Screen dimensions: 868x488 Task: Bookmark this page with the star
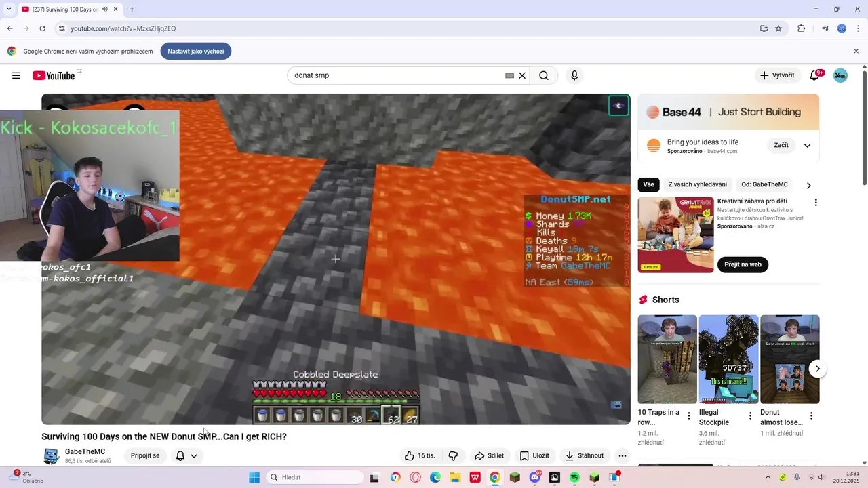778,28
